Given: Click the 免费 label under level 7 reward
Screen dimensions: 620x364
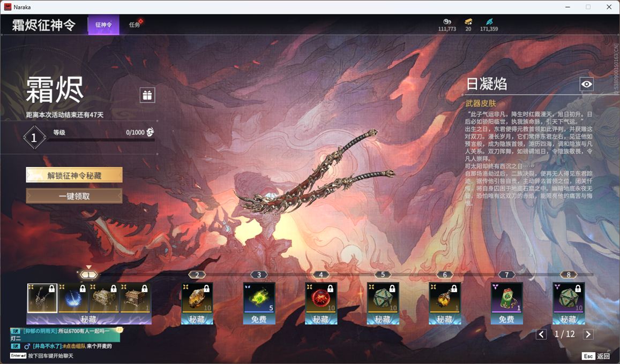Looking at the screenshot, I should [x=506, y=319].
